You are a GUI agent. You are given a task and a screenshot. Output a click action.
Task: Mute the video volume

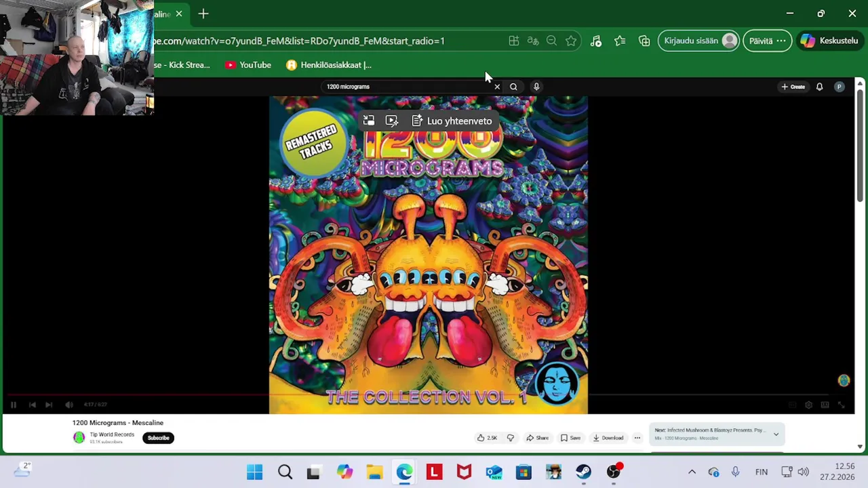click(x=69, y=405)
